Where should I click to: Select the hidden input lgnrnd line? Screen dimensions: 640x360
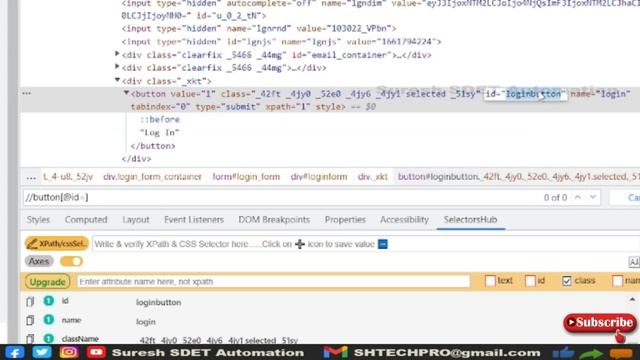point(259,29)
